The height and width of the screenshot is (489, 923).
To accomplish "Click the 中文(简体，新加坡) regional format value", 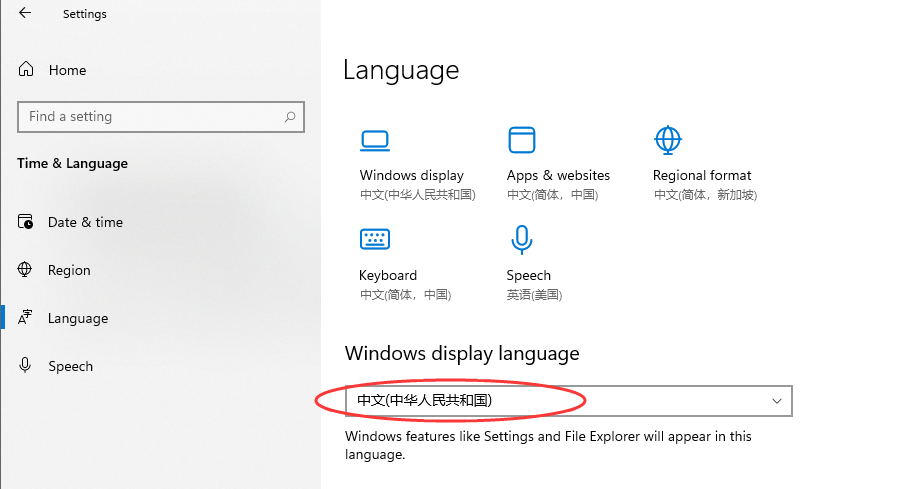I will (x=705, y=195).
